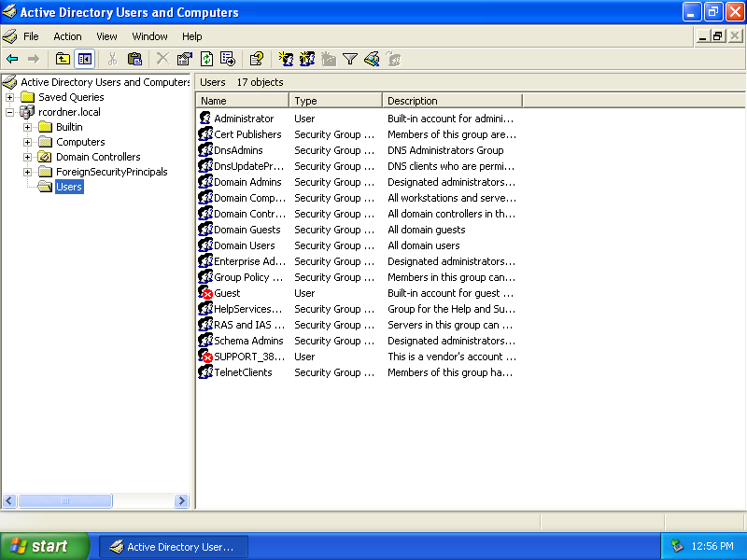Select the DnsUpdatePr... group row

click(x=358, y=166)
